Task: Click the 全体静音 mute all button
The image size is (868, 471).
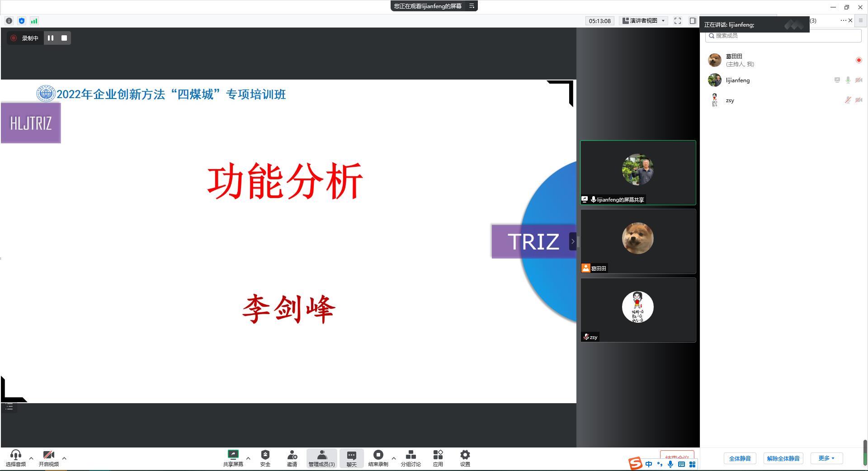Action: click(x=740, y=458)
